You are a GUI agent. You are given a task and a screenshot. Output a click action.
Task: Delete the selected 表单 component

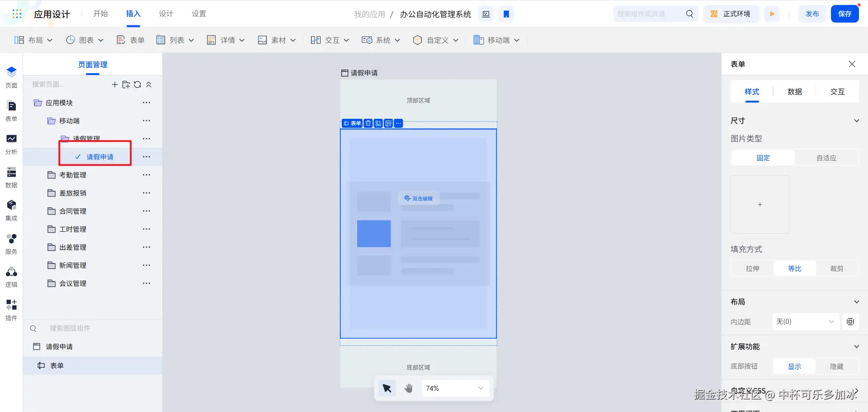click(x=368, y=123)
